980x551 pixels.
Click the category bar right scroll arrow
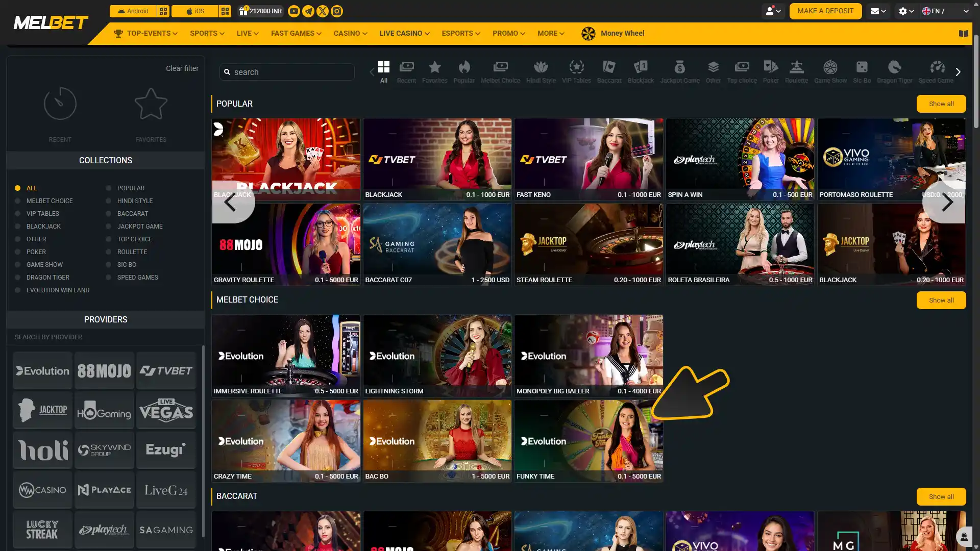(x=958, y=72)
